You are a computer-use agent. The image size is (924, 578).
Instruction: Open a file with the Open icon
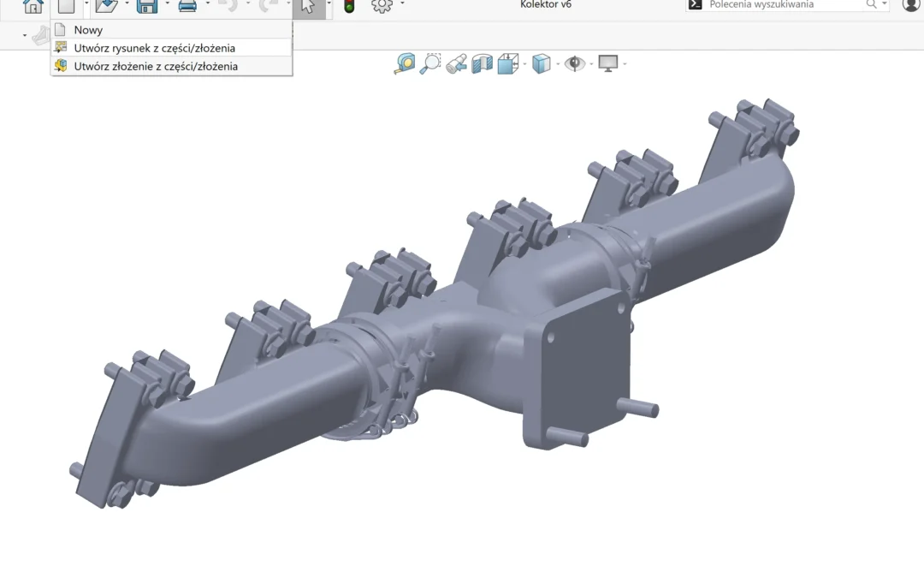coord(107,6)
